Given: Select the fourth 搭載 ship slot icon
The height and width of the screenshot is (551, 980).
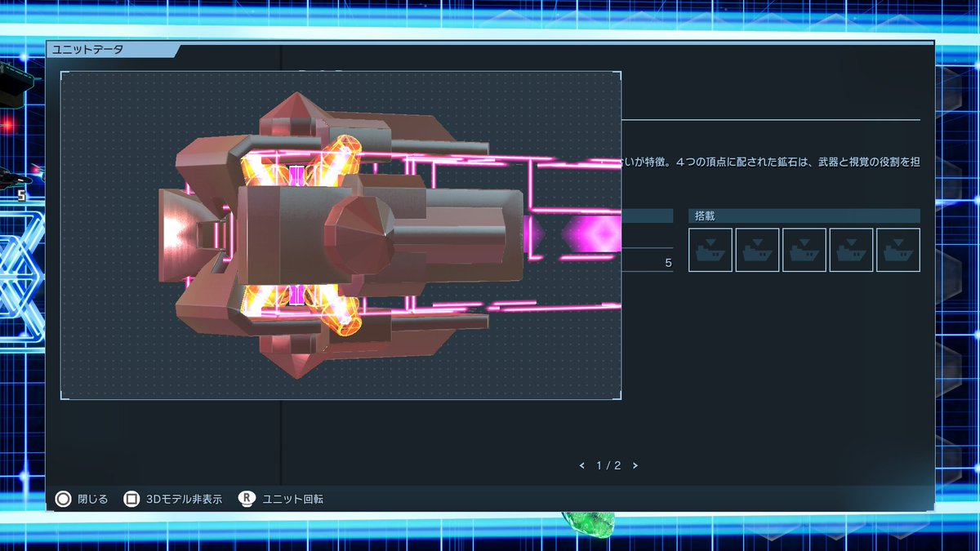Looking at the screenshot, I should [x=851, y=250].
